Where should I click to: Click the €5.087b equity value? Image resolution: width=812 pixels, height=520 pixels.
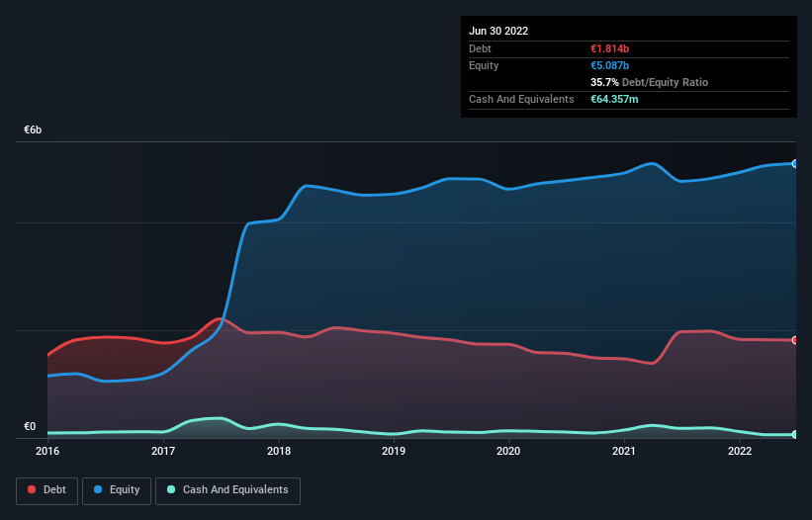pos(609,65)
